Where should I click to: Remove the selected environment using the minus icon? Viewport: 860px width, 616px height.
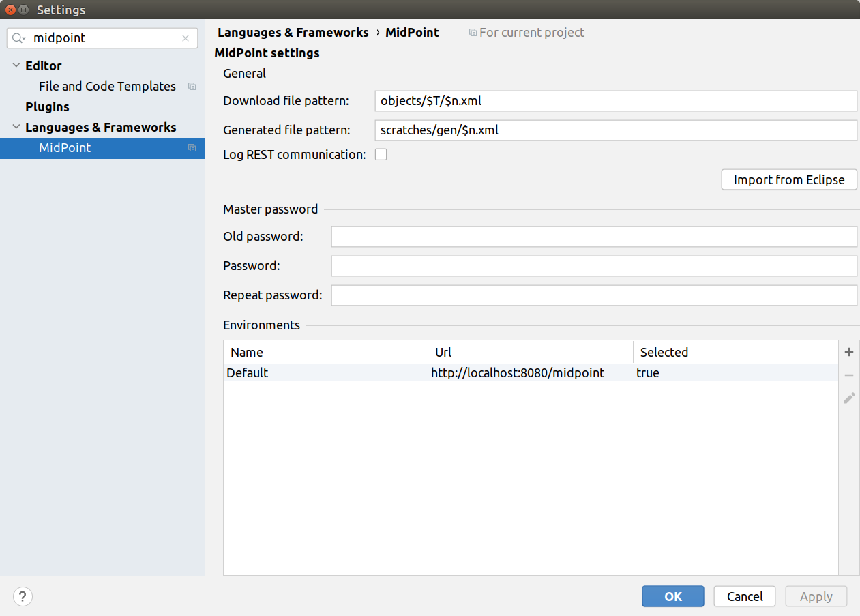848,375
